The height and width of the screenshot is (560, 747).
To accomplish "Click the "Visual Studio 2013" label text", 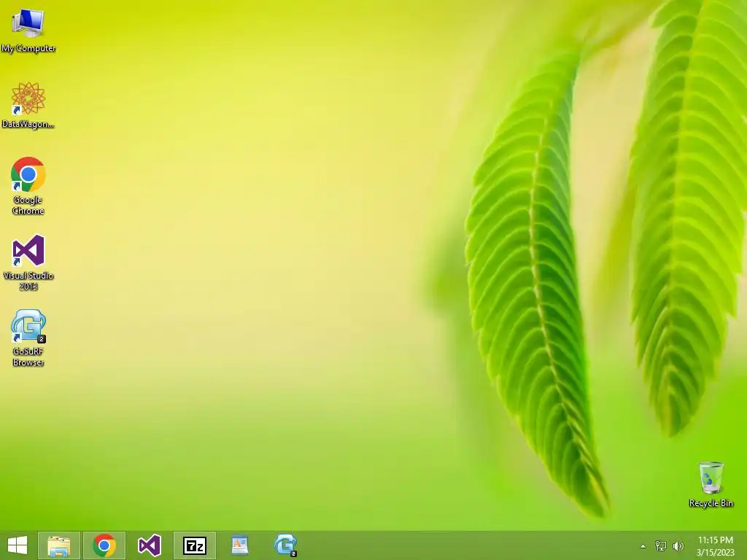I will pyautogui.click(x=28, y=281).
